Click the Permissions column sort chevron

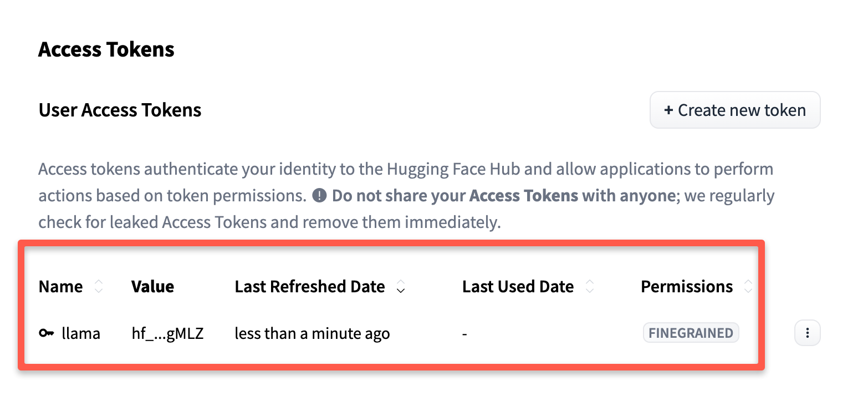(748, 286)
